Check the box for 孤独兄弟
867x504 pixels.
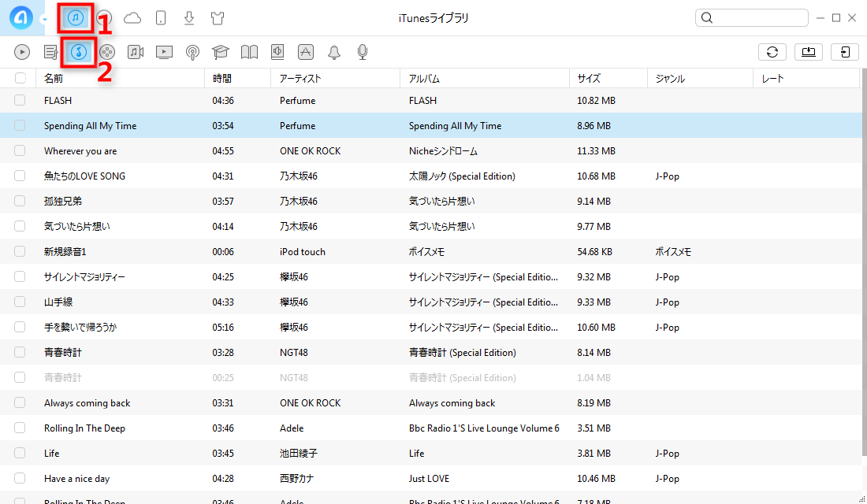point(20,201)
